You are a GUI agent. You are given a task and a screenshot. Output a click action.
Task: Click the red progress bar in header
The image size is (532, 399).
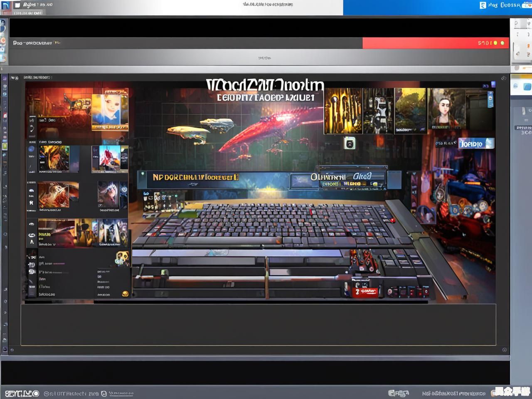436,43
